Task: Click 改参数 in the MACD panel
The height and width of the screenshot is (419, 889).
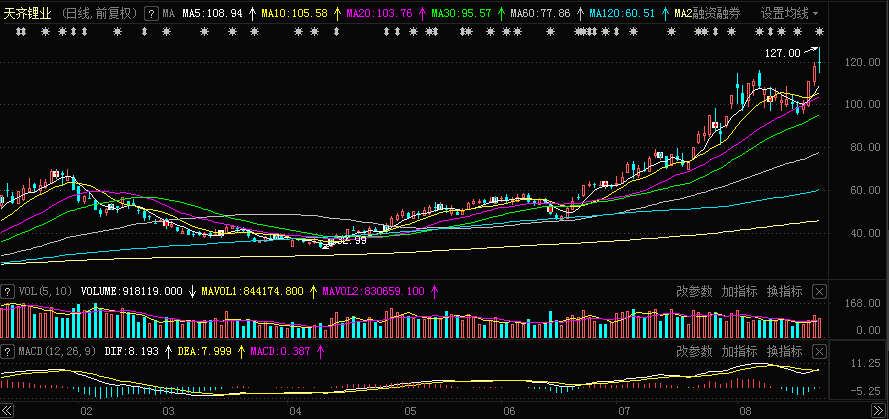Action: (x=694, y=352)
